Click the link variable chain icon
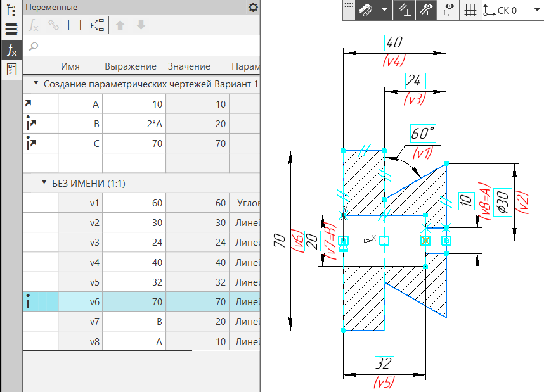544x392 pixels. point(53,25)
